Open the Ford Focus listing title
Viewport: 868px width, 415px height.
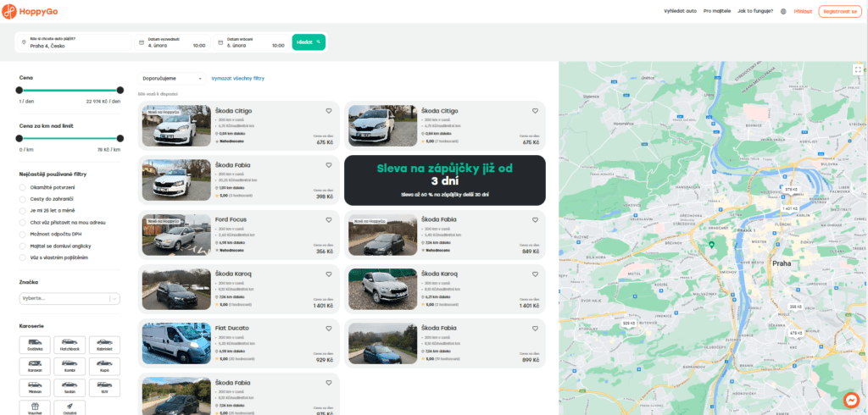(x=231, y=219)
